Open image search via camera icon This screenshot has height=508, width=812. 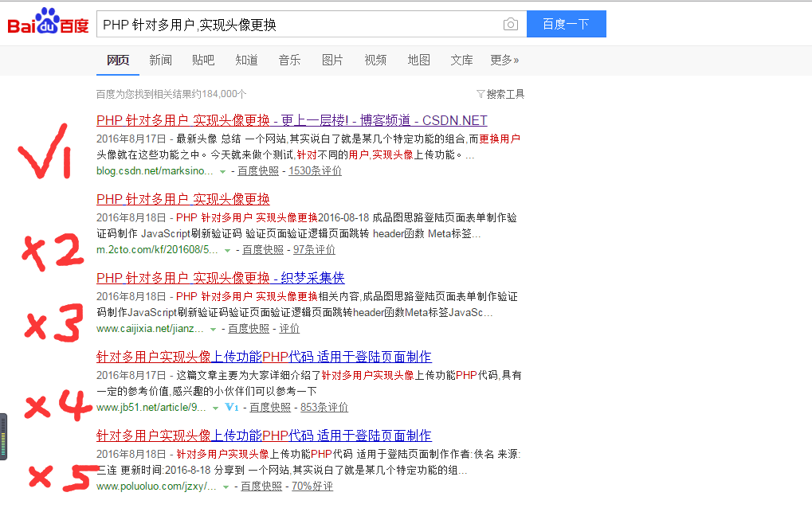click(511, 25)
